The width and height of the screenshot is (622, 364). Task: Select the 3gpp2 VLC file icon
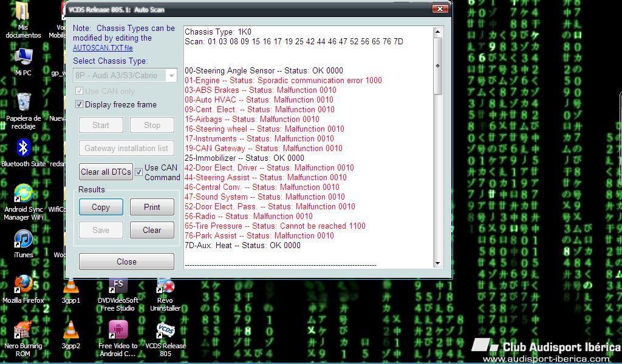coord(70,331)
